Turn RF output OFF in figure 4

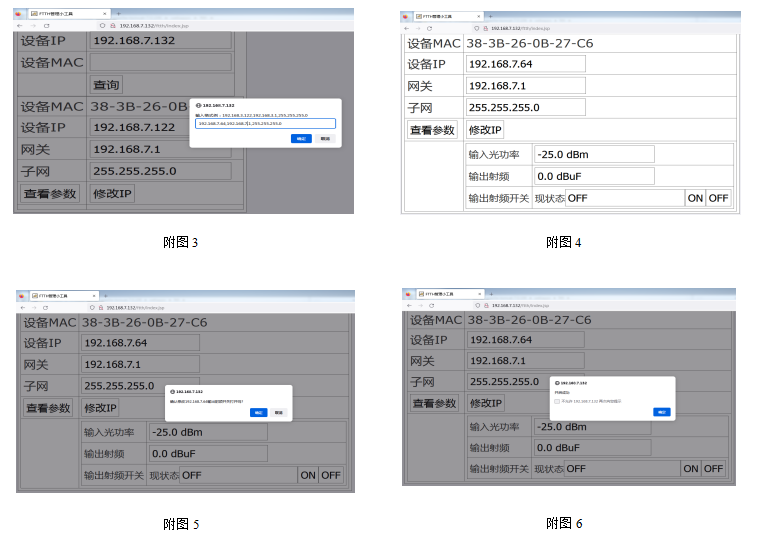[718, 198]
